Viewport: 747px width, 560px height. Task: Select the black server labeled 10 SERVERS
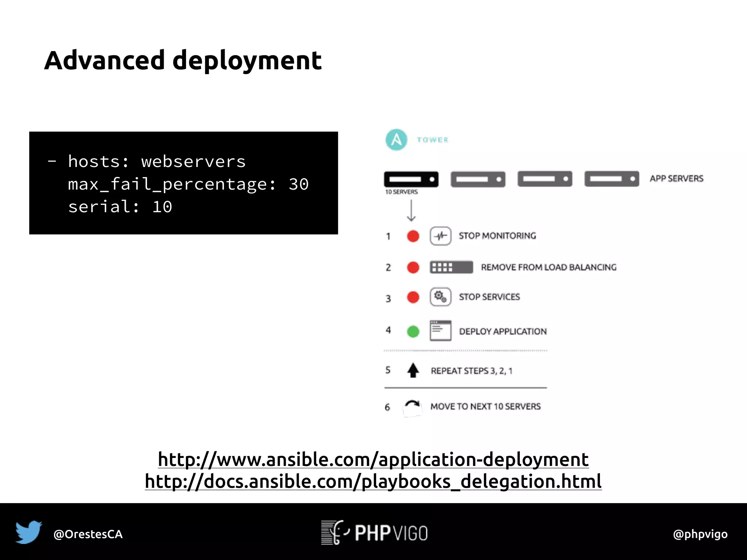[411, 179]
